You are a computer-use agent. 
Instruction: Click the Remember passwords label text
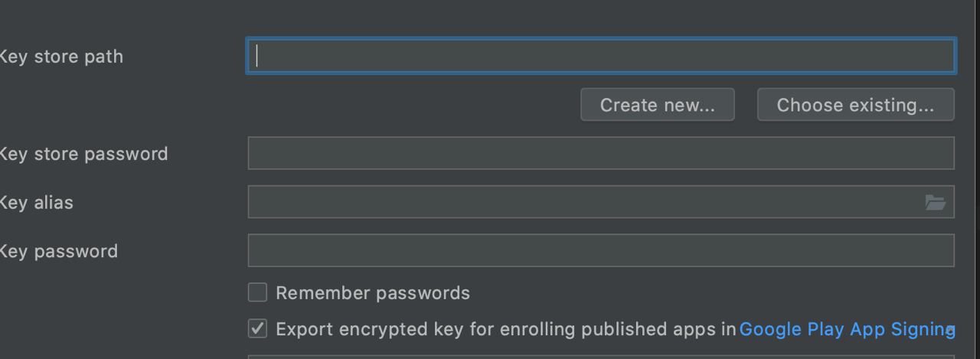coord(373,293)
